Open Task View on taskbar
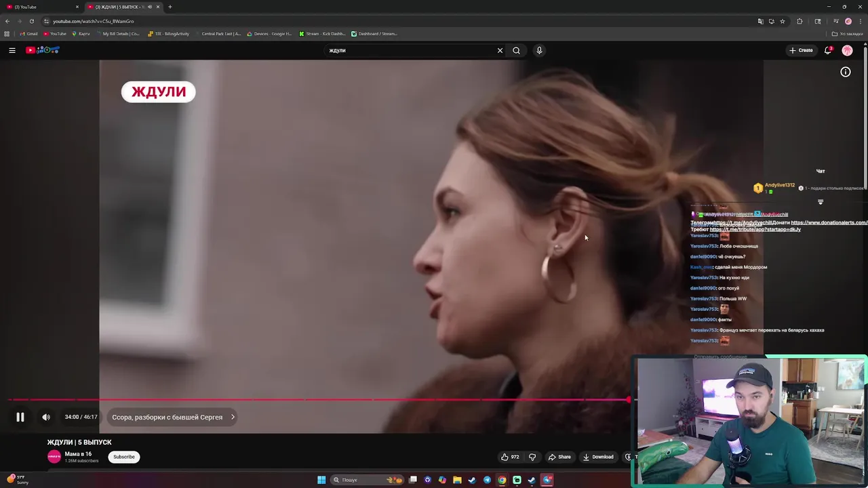The height and width of the screenshot is (488, 868). [x=413, y=480]
